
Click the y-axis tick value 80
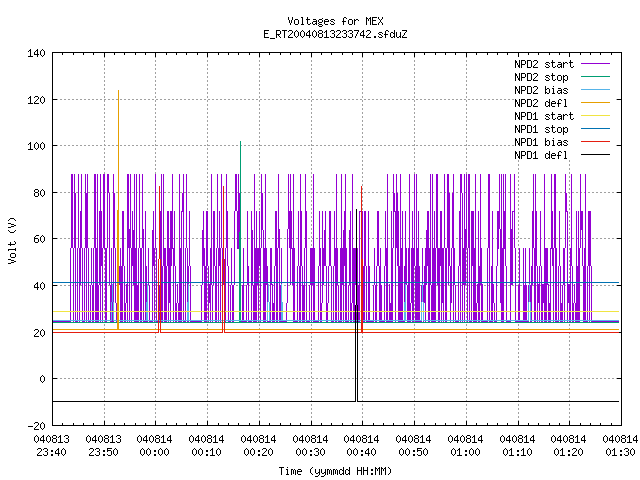[x=39, y=193]
